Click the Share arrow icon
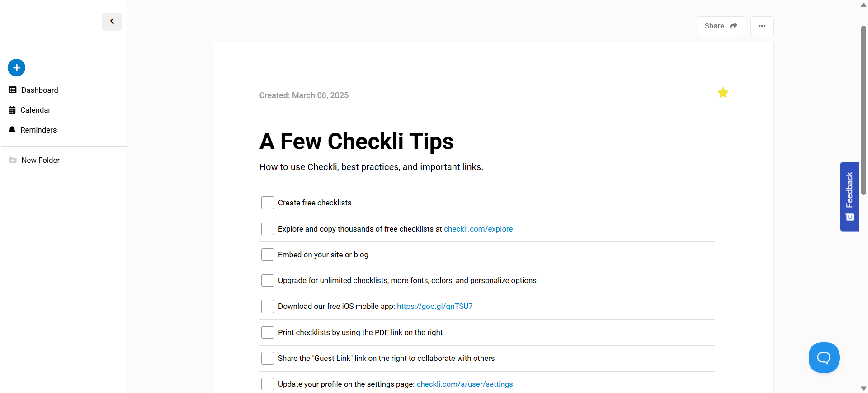The height and width of the screenshot is (393, 868). (734, 26)
